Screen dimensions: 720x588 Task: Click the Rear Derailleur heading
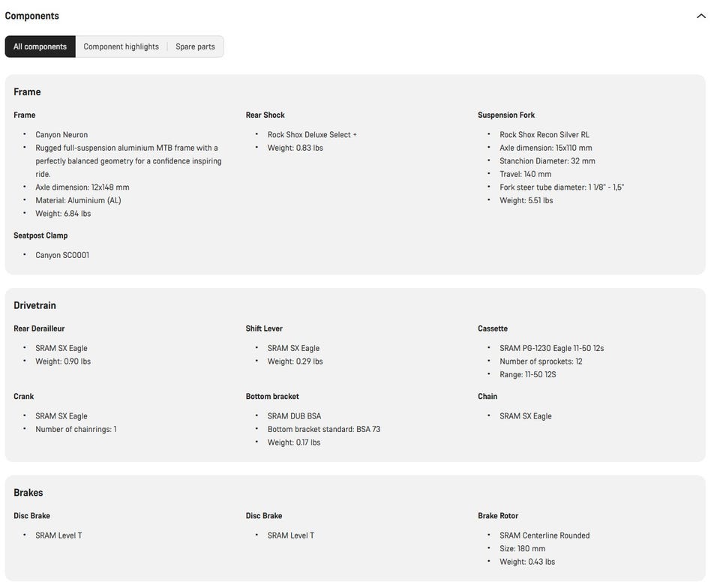click(39, 328)
